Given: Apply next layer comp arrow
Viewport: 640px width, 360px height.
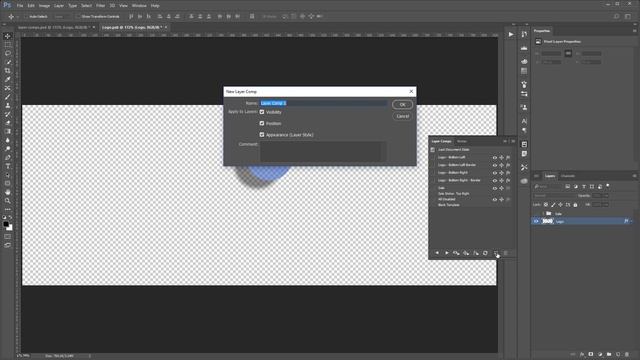Looking at the screenshot, I should 447,253.
